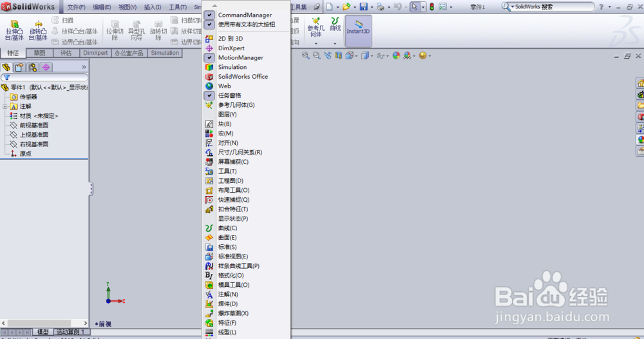Image resolution: width=644 pixels, height=339 pixels.
Task: Toggle 使用带有文本的大按钮 checkmark
Action: coord(209,24)
